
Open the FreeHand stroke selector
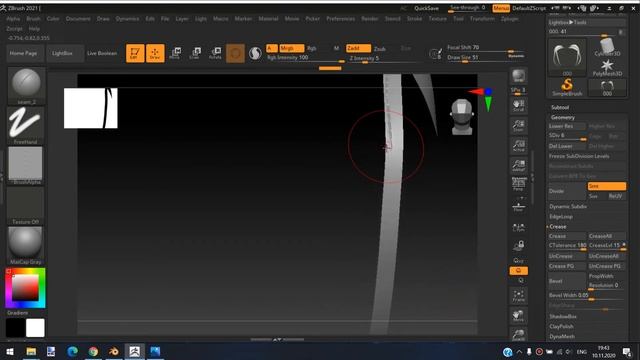[x=26, y=126]
